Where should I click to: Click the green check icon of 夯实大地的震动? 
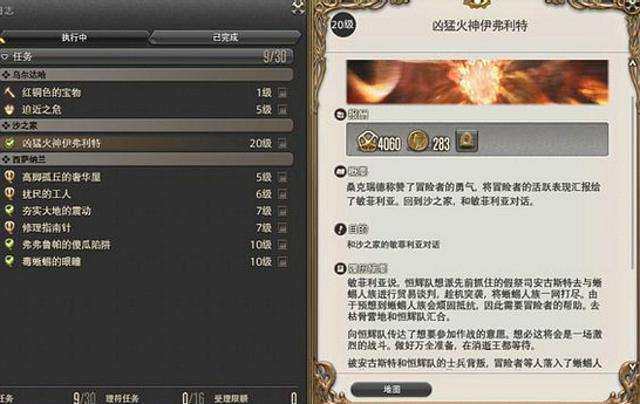[9, 211]
